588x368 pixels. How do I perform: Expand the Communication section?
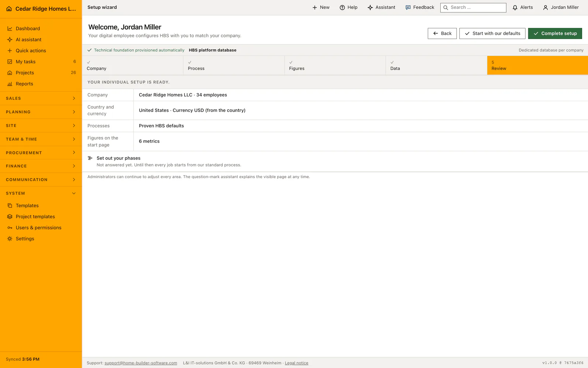[41, 180]
